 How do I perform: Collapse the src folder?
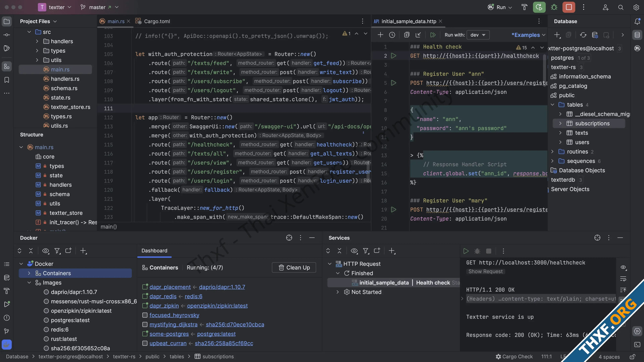(x=29, y=32)
